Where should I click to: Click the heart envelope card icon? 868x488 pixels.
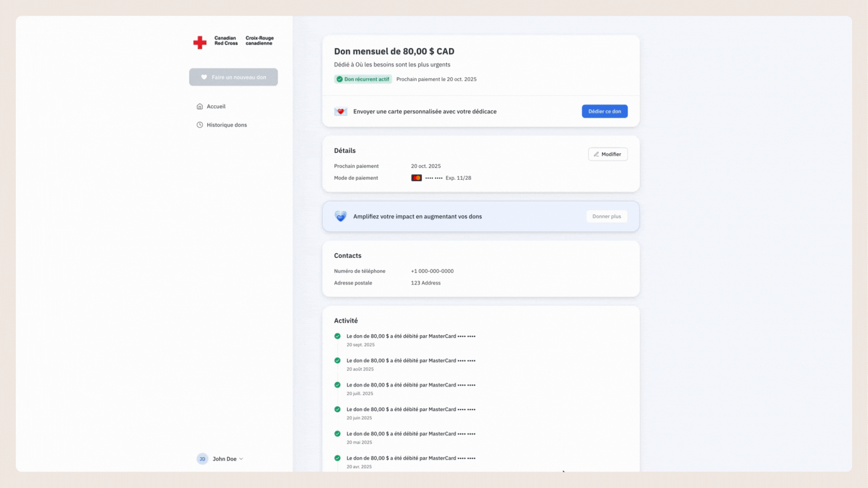pyautogui.click(x=340, y=112)
